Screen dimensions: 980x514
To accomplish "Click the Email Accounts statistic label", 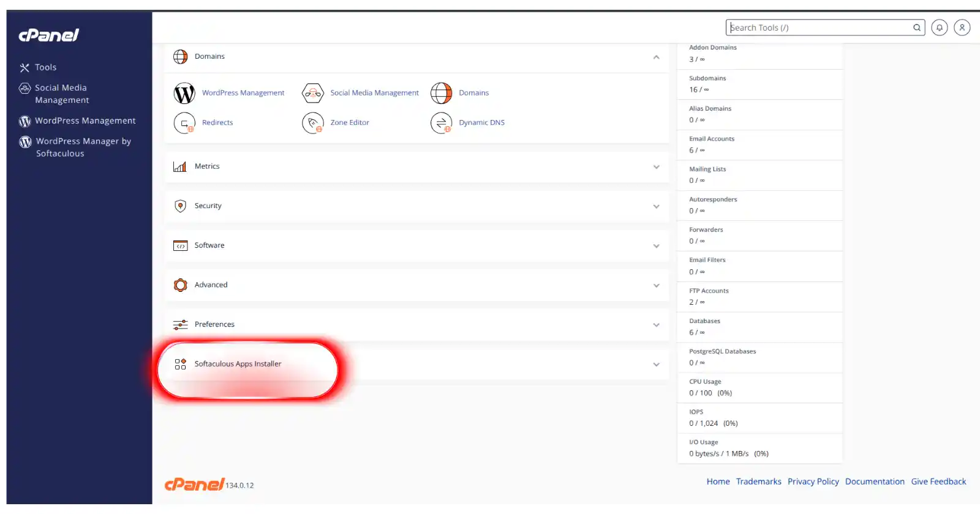I will [712, 139].
